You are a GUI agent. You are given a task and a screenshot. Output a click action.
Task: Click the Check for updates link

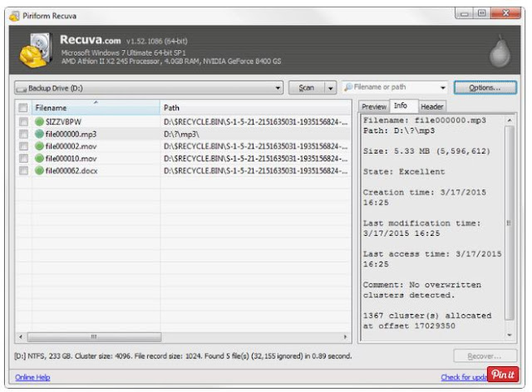point(464,377)
